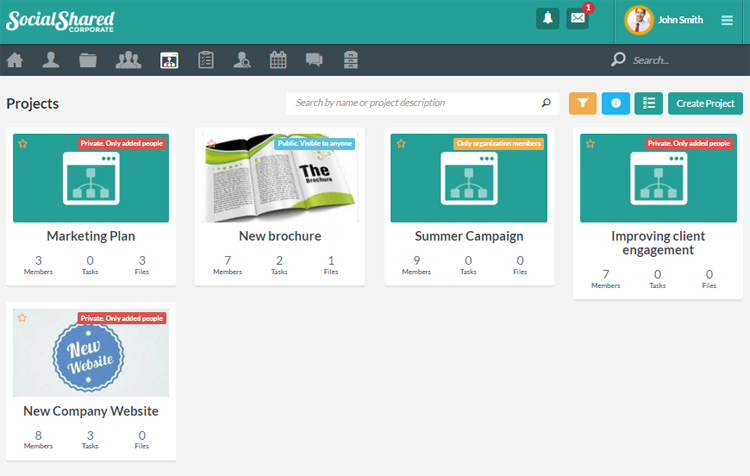This screenshot has height=476, width=750.
Task: Click the blue info button
Action: (615, 103)
